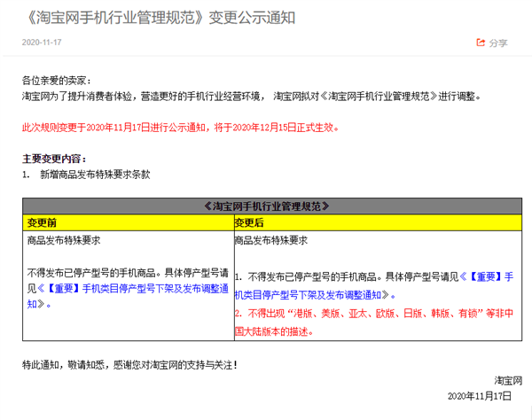
Task: Click the gray table header 《淘宝网手机行业管理规范》
Action: (x=272, y=206)
